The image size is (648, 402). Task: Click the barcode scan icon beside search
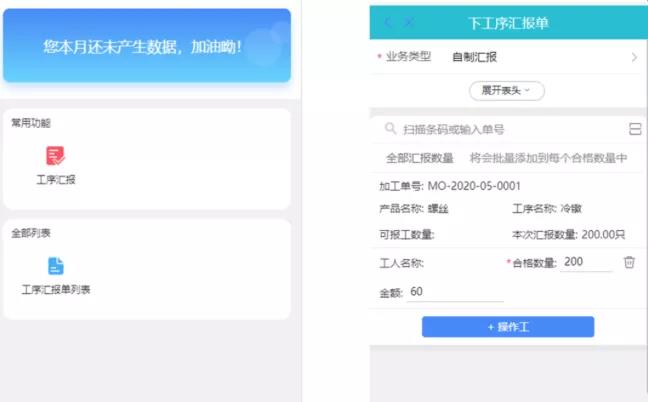coord(635,129)
